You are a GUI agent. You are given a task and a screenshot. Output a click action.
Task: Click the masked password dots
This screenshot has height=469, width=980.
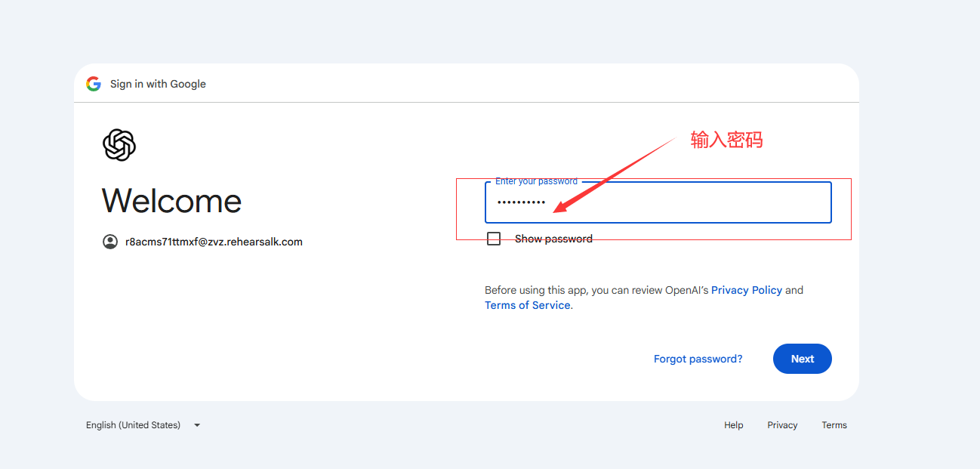click(x=521, y=202)
